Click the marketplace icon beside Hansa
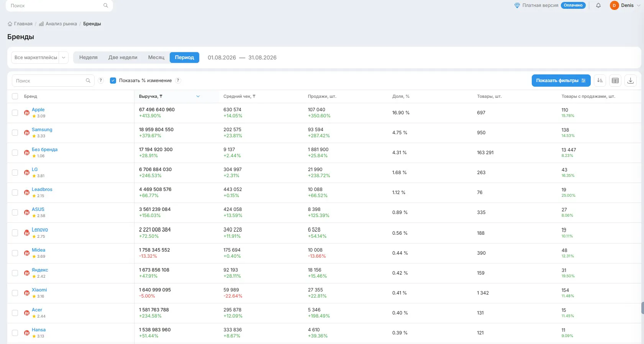Viewport: 644px width, 344px height. [x=27, y=333]
